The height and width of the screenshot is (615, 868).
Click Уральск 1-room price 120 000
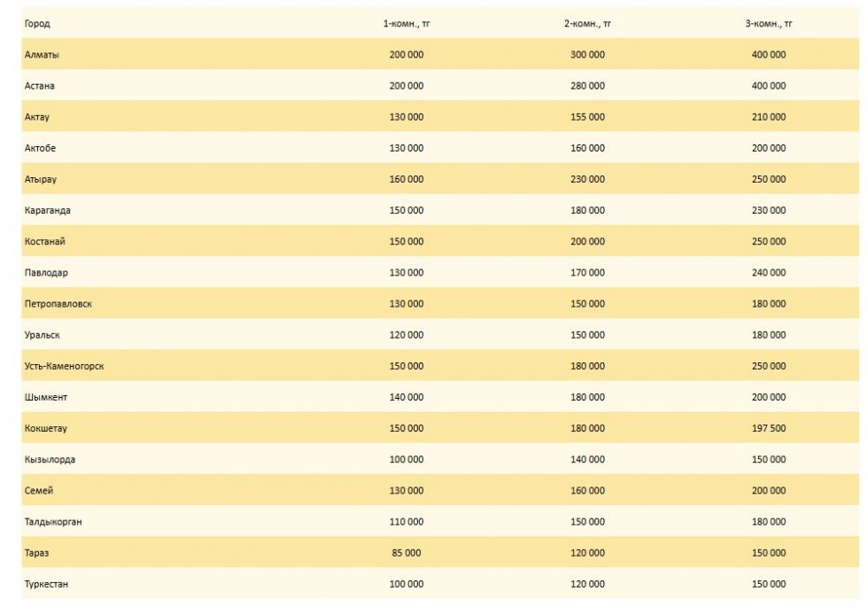pos(407,335)
